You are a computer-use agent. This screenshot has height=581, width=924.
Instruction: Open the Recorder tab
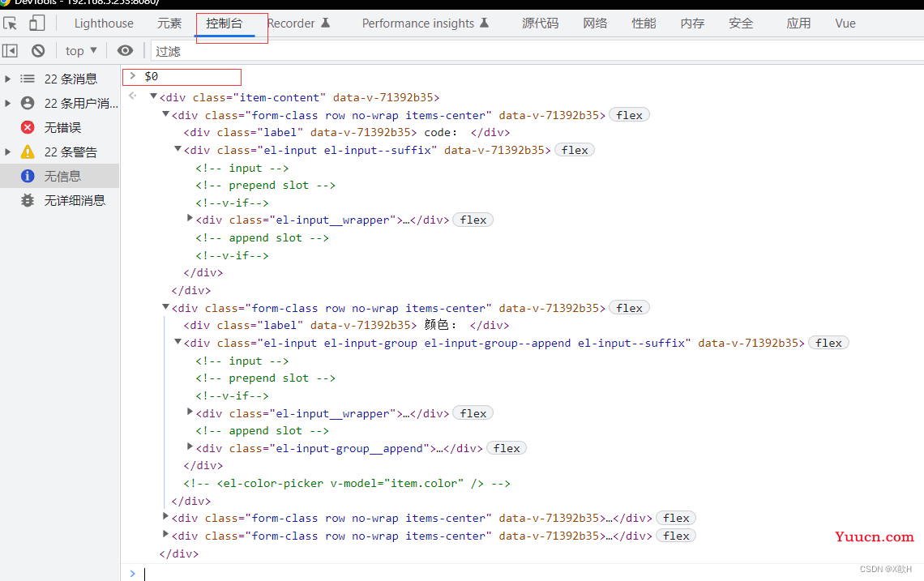tap(298, 23)
